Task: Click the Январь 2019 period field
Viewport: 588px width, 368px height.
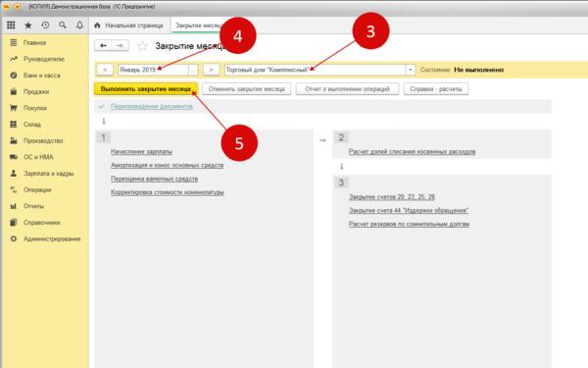Action: (x=153, y=70)
